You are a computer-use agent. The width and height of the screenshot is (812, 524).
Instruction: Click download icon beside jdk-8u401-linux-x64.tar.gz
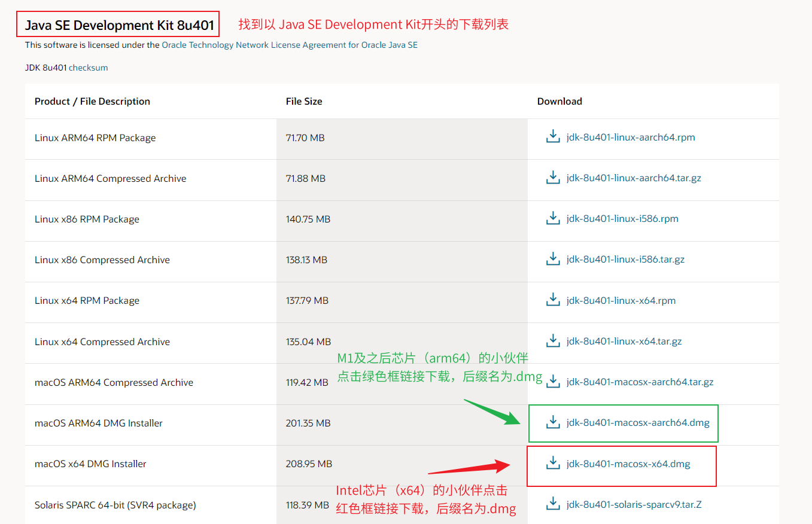(553, 341)
